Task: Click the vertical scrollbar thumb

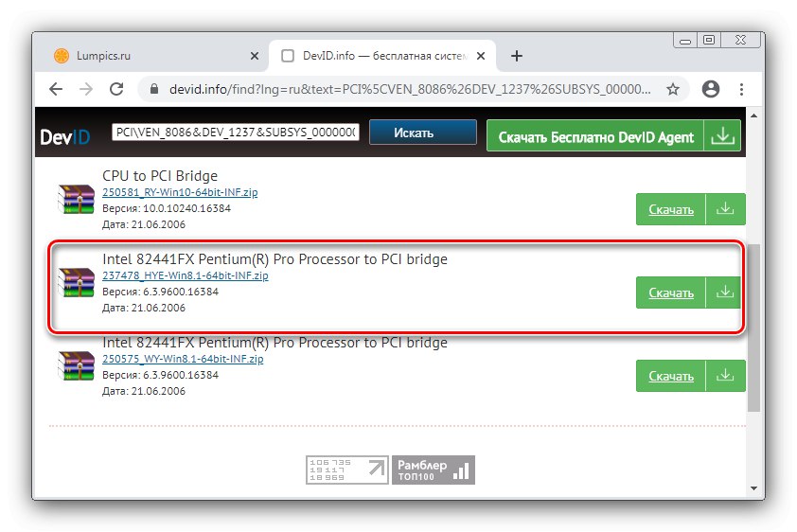Action: pyautogui.click(x=753, y=328)
